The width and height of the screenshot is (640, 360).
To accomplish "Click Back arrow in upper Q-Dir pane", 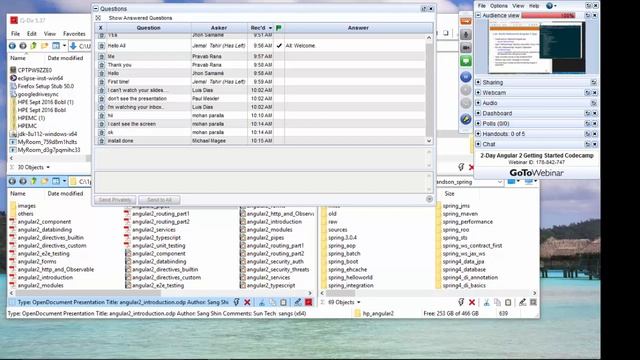I will [13, 46].
